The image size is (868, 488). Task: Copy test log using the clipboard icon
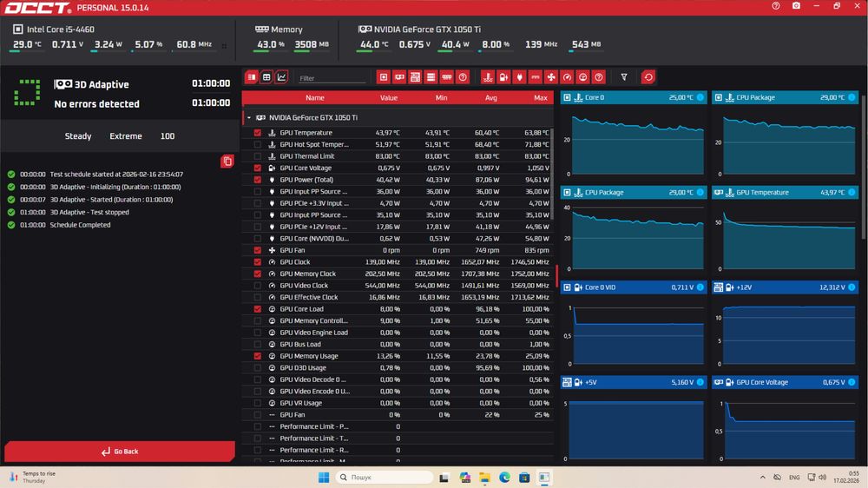click(227, 162)
